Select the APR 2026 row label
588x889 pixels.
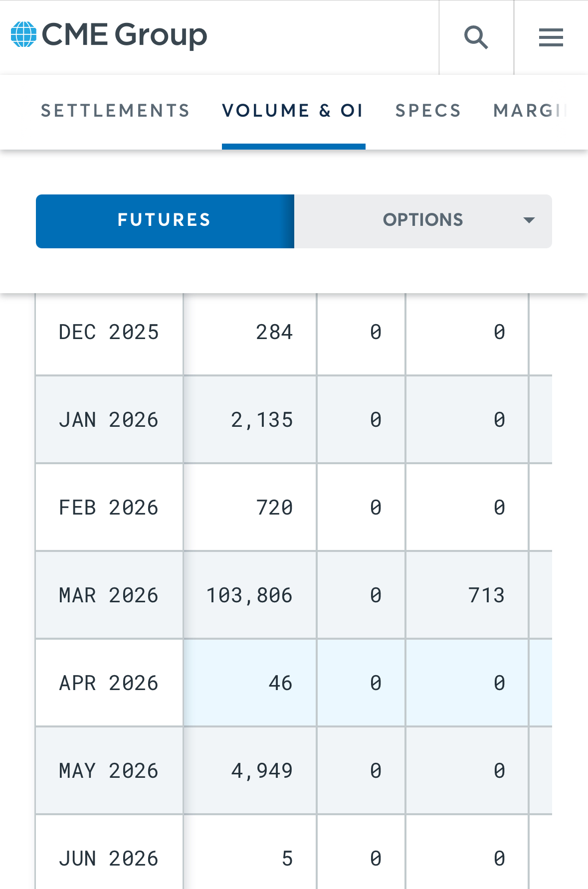pyautogui.click(x=109, y=684)
